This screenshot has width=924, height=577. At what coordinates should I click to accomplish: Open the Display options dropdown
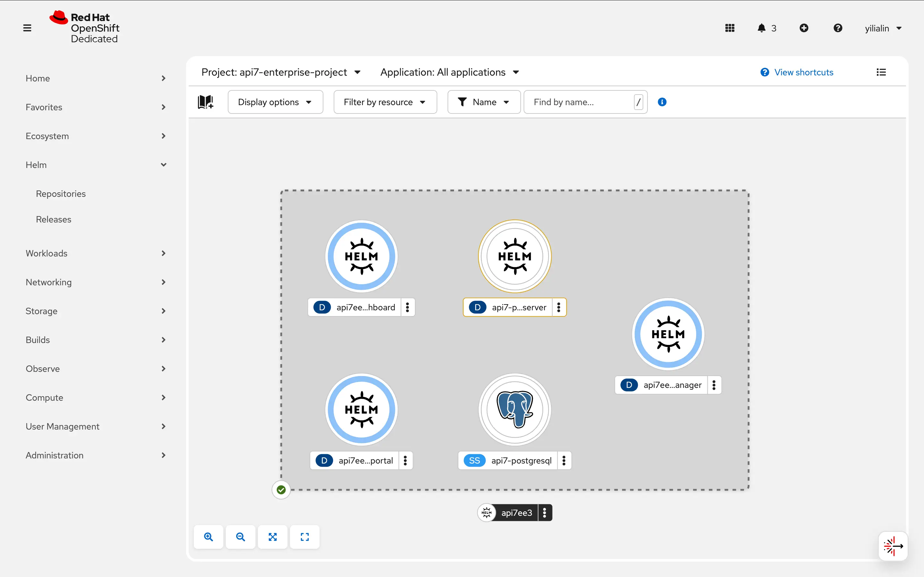(275, 102)
